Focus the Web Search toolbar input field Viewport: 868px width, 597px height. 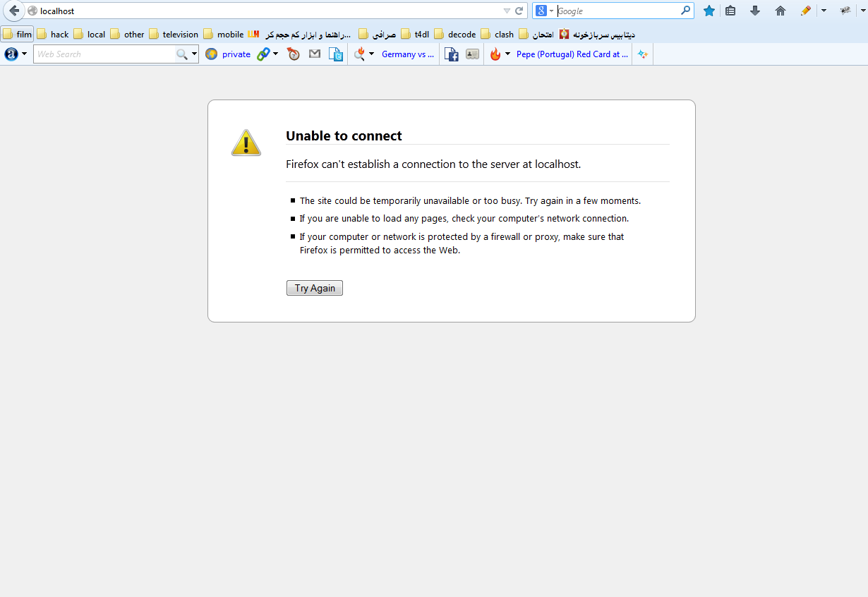click(104, 54)
